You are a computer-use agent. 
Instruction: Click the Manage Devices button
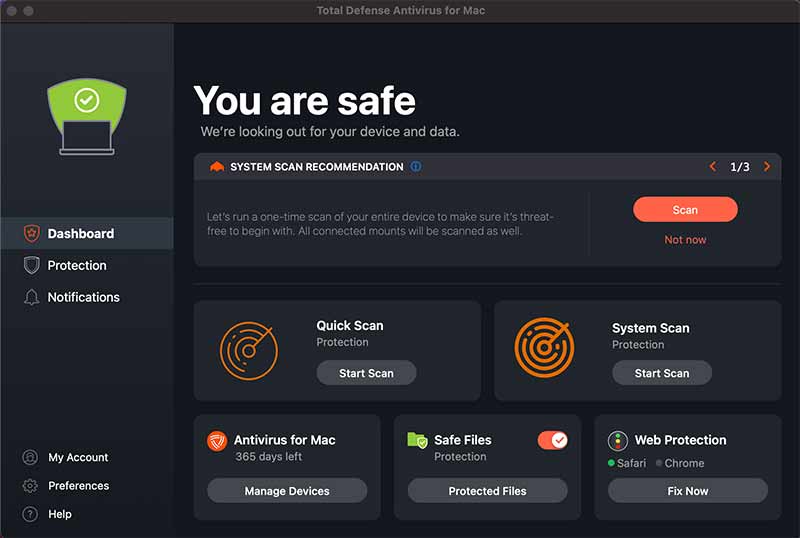[287, 491]
